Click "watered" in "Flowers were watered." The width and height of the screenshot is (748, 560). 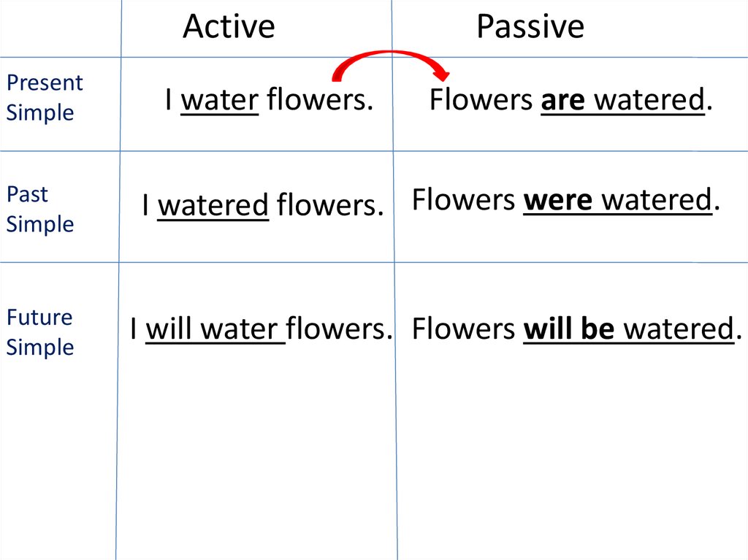(656, 200)
